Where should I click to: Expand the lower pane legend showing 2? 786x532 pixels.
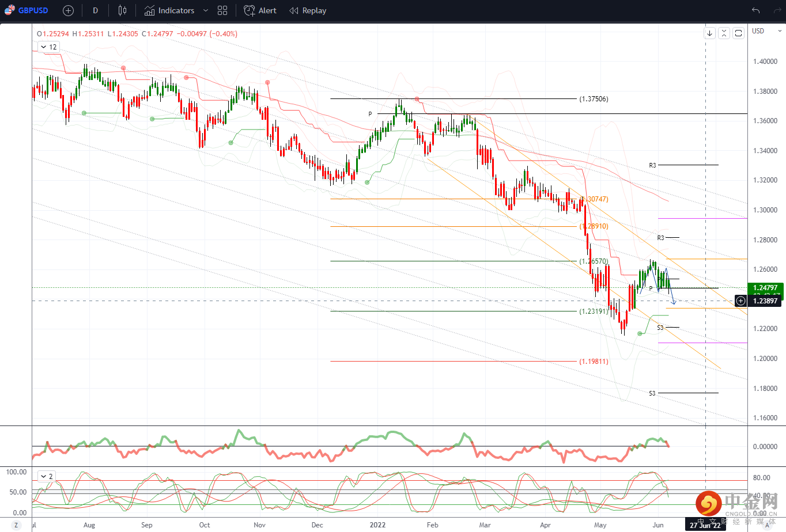click(x=46, y=476)
